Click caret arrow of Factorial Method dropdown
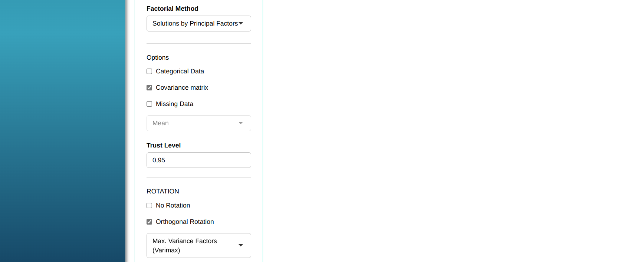Screen dimensions: 644x262 point(241,23)
